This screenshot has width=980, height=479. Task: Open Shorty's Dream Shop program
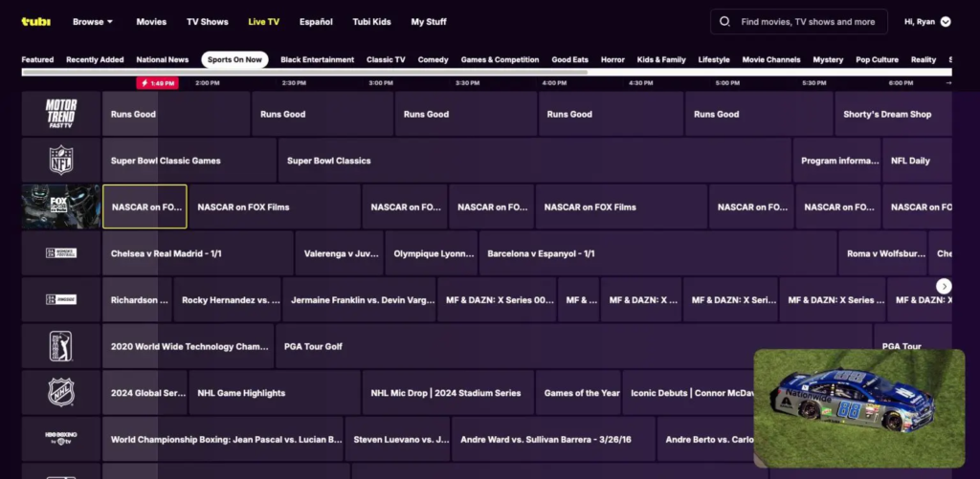click(x=893, y=114)
